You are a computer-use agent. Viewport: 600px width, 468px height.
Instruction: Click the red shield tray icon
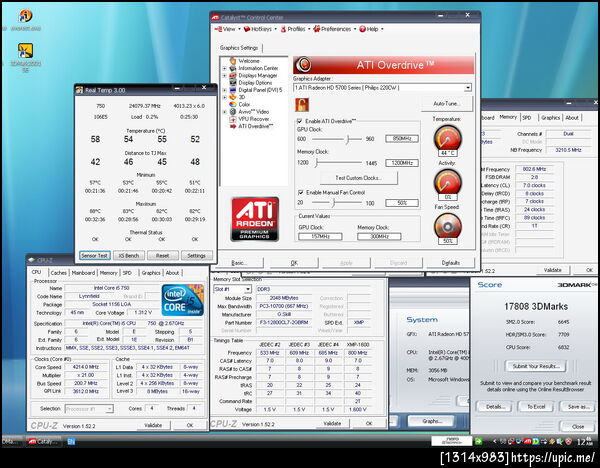(x=569, y=442)
